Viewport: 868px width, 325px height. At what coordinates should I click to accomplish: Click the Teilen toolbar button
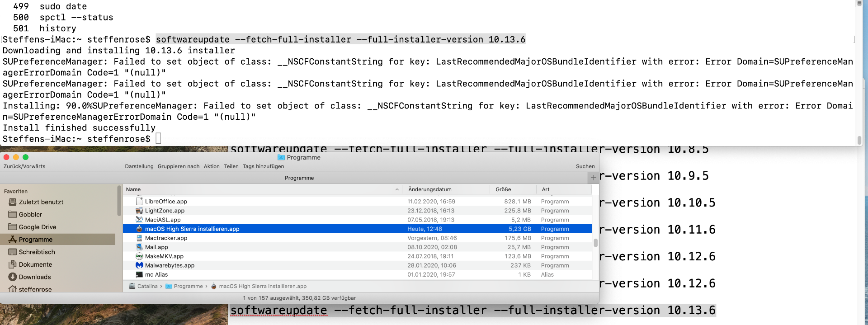pos(231,166)
